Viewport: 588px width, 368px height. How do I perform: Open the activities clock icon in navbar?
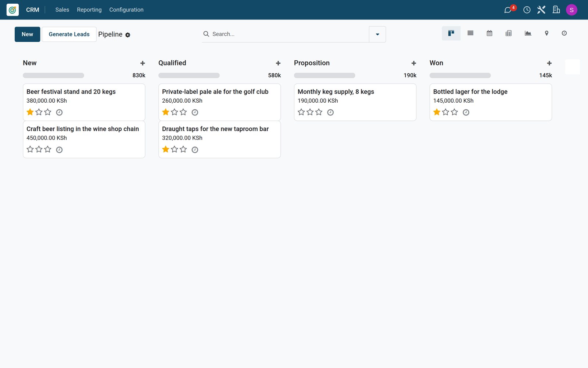point(527,10)
